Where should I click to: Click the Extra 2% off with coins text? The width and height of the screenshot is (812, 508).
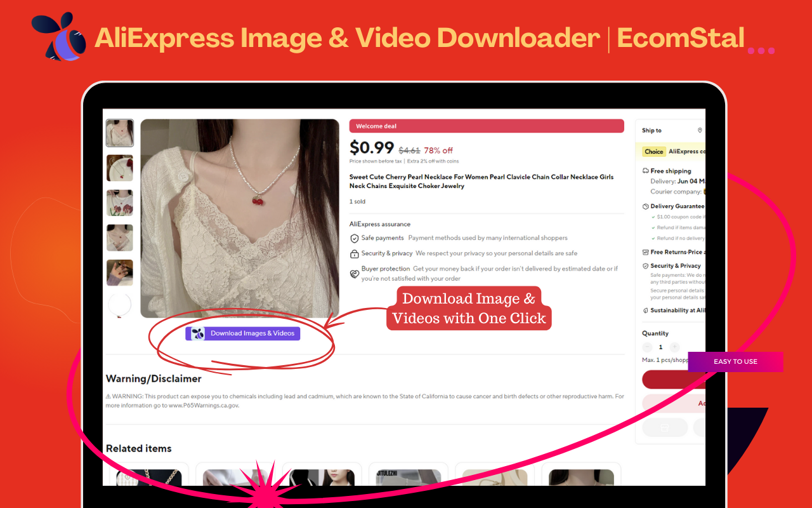tap(433, 161)
